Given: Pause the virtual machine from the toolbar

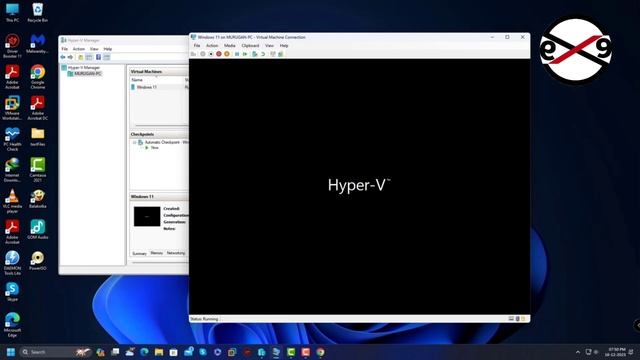Looking at the screenshot, I should pos(237,54).
